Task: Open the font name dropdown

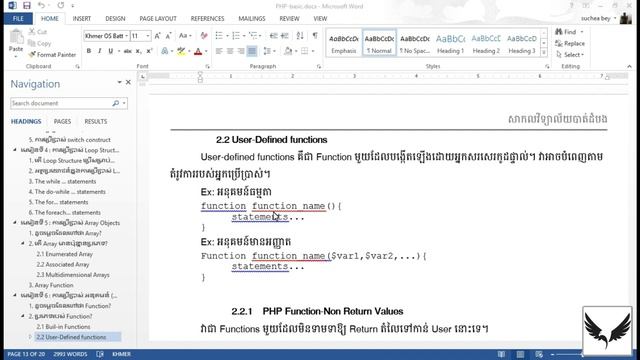Action: click(127, 36)
